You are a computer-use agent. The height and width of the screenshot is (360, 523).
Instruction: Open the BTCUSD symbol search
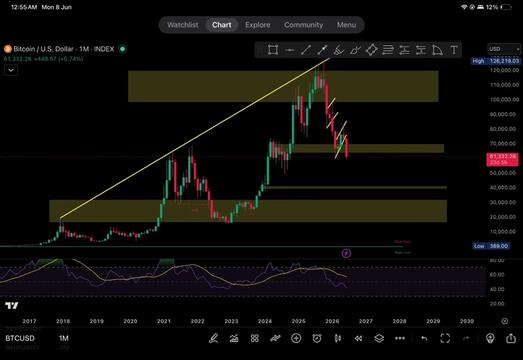[x=20, y=338]
